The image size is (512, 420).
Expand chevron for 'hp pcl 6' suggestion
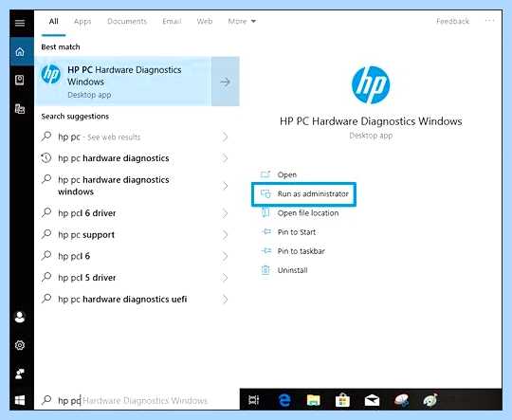click(x=225, y=256)
